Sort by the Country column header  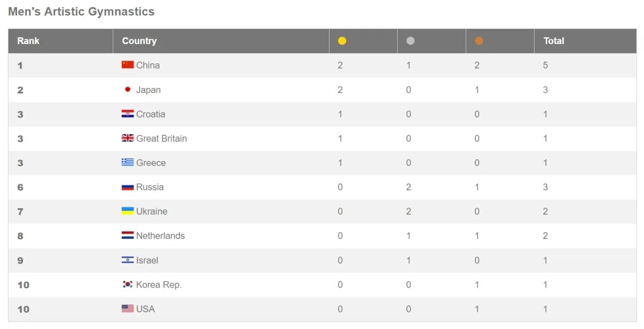139,41
